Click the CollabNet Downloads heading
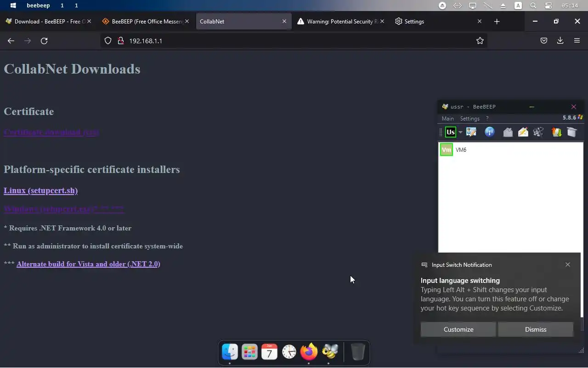 tap(72, 69)
